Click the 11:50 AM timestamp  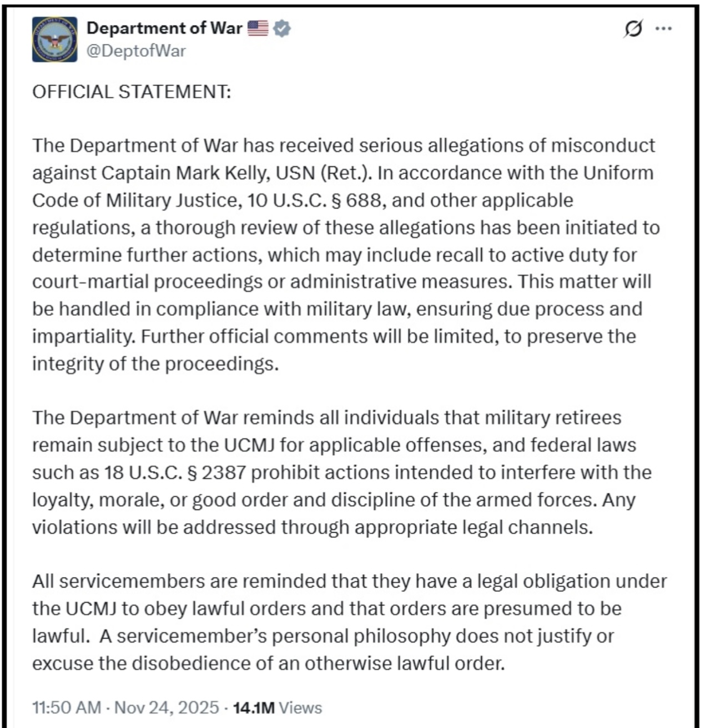(x=67, y=707)
